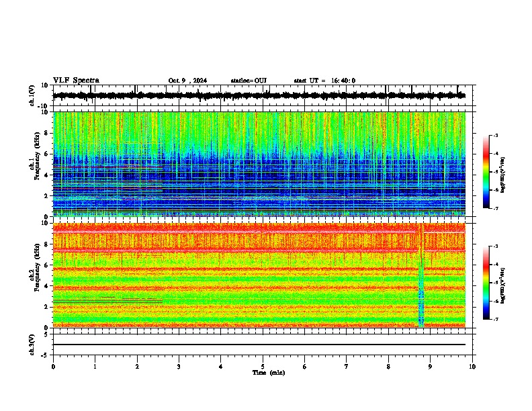Click the time axis tick label "5"

pos(263,367)
